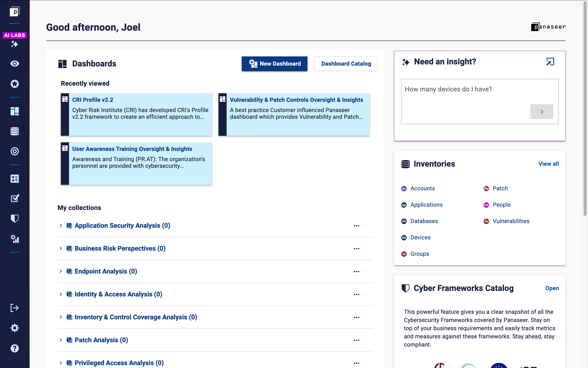This screenshot has height=368, width=588.
Task: Open Patch Analysis (0) collection title
Action: [x=101, y=340]
